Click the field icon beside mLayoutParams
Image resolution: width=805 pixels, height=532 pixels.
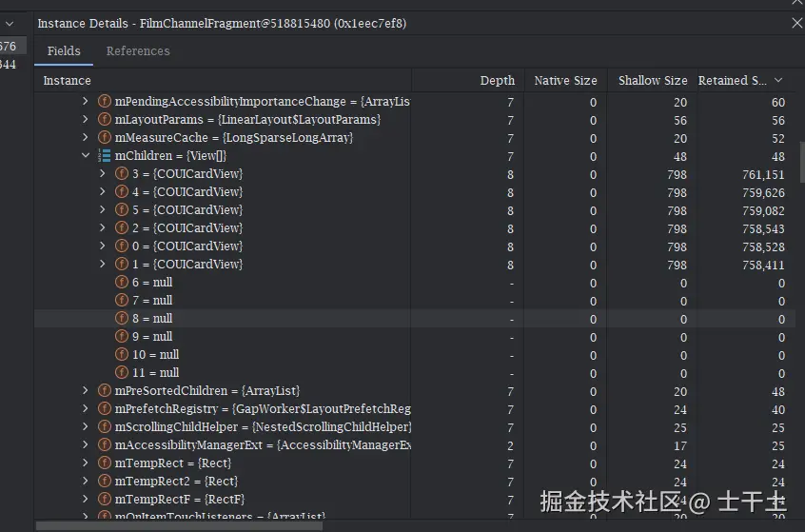pyautogui.click(x=105, y=120)
